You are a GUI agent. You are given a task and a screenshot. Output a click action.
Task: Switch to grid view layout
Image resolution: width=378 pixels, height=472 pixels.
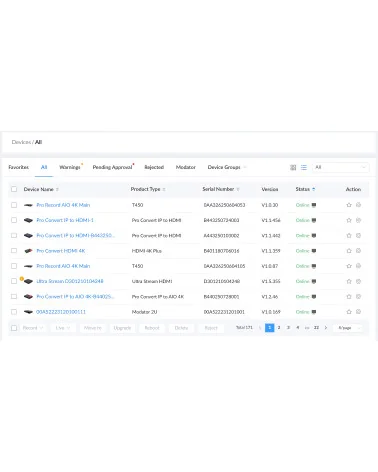[x=293, y=167]
